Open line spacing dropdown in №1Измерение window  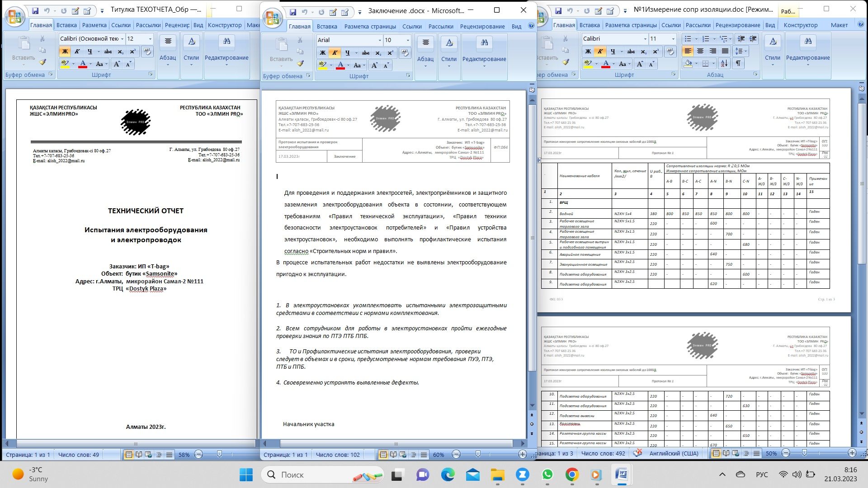(741, 51)
